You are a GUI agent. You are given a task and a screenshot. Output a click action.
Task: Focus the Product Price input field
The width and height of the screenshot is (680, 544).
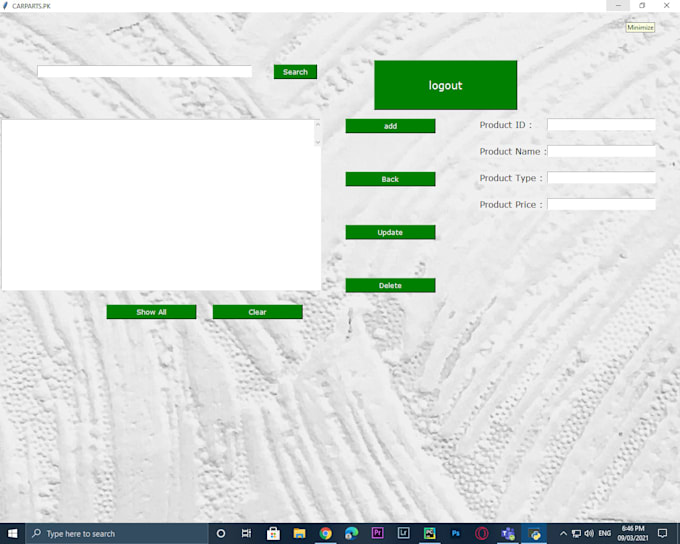click(x=601, y=204)
